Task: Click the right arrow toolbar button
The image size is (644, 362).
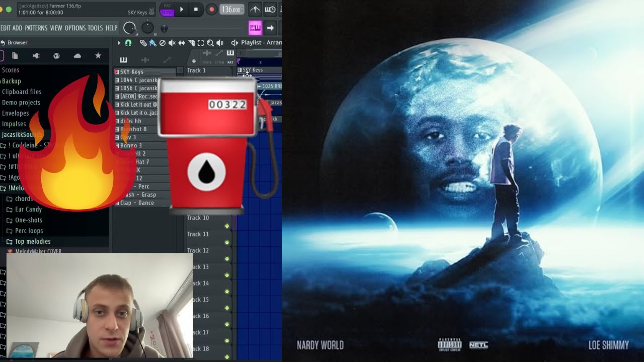Action: [270, 28]
